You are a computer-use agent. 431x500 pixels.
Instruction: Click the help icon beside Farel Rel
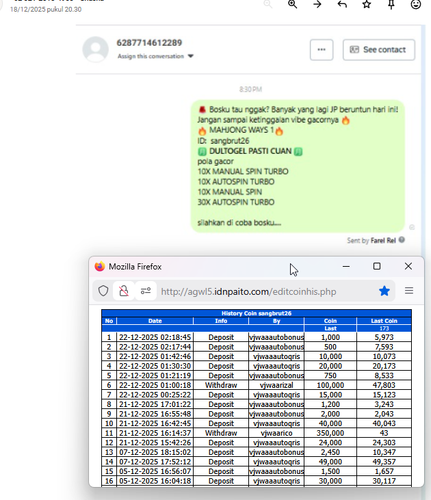(x=402, y=240)
